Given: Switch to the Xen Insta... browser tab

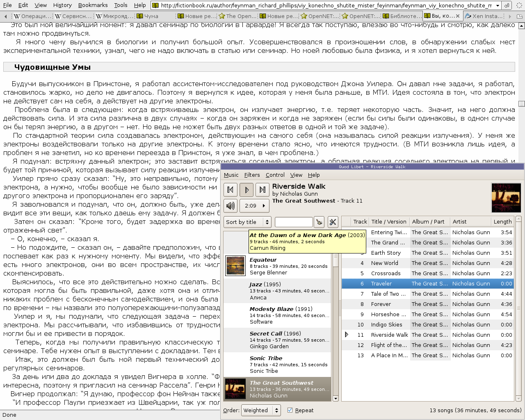Looking at the screenshot, I should [x=484, y=16].
